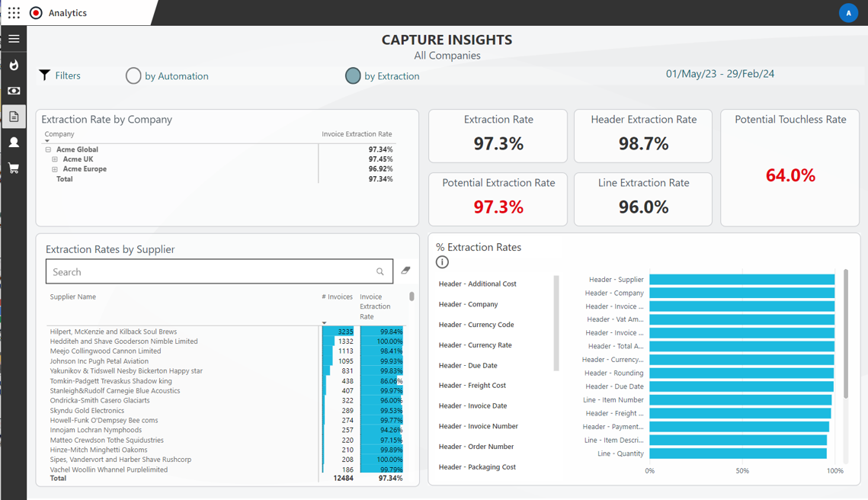
Task: Select Header - Freight Cost list item
Action: tap(472, 386)
